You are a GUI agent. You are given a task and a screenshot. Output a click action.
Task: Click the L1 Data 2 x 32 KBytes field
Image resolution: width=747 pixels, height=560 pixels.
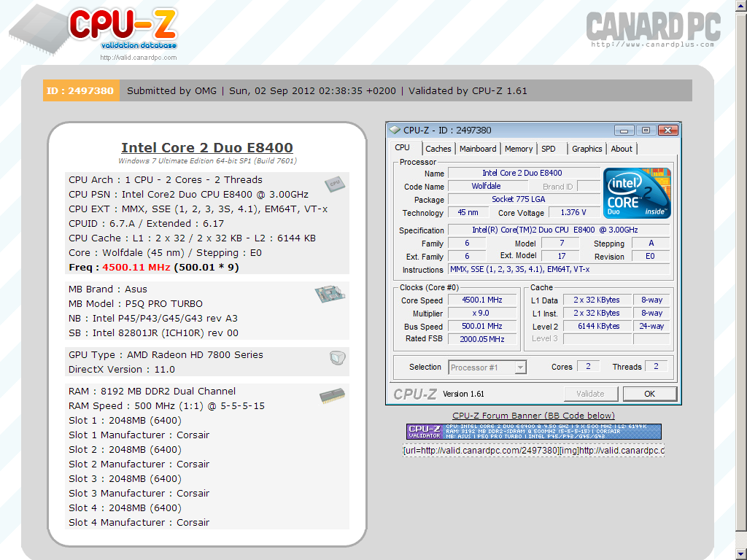597,300
